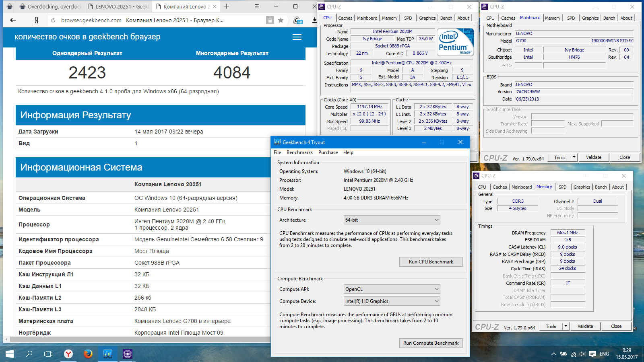Expand the Compute Device dropdown
Viewport: 644px width, 362px height.
392,301
